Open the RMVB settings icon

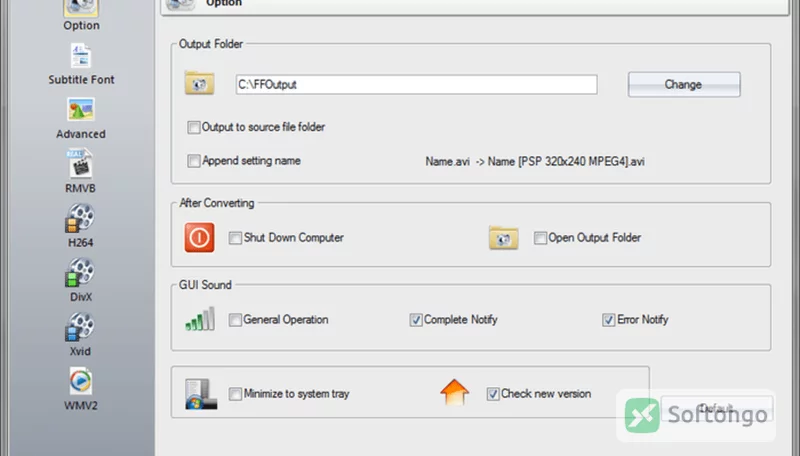80,164
